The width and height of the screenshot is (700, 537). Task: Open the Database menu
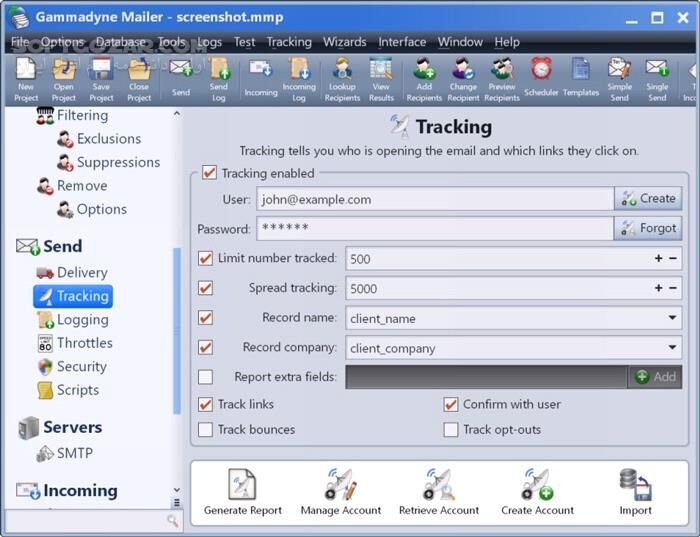coord(120,42)
